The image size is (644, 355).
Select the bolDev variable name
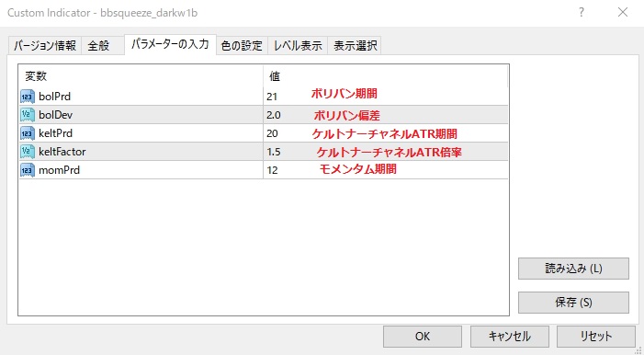coord(55,115)
